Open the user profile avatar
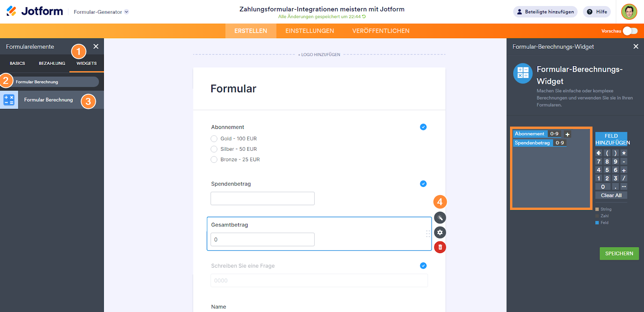The height and width of the screenshot is (312, 644). [629, 12]
